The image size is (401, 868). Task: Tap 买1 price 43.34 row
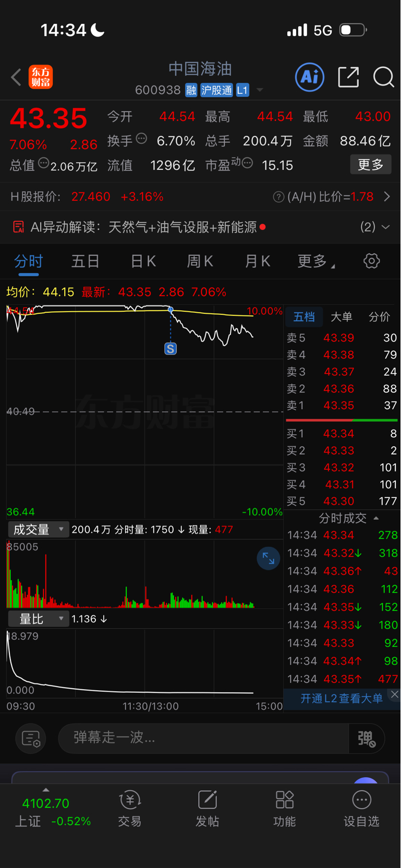click(342, 434)
